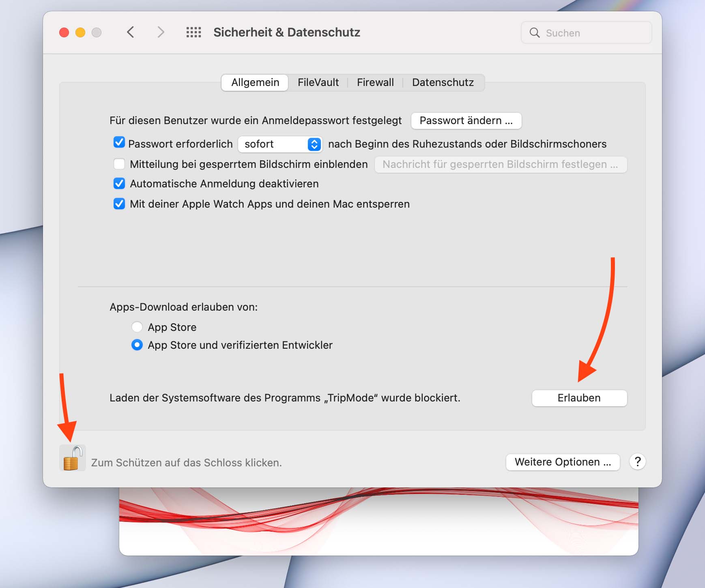Viewport: 705px width, 588px height.
Task: Click the forward navigation chevron
Action: [161, 32]
